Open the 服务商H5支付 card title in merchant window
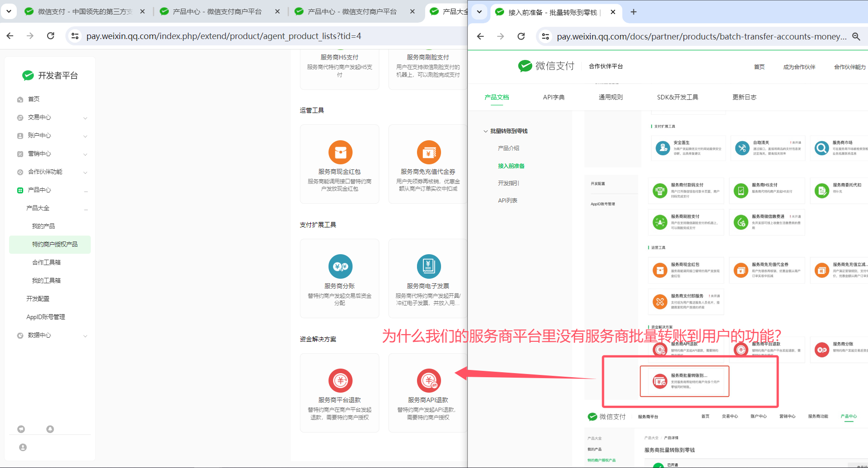This screenshot has width=868, height=468. [339, 57]
